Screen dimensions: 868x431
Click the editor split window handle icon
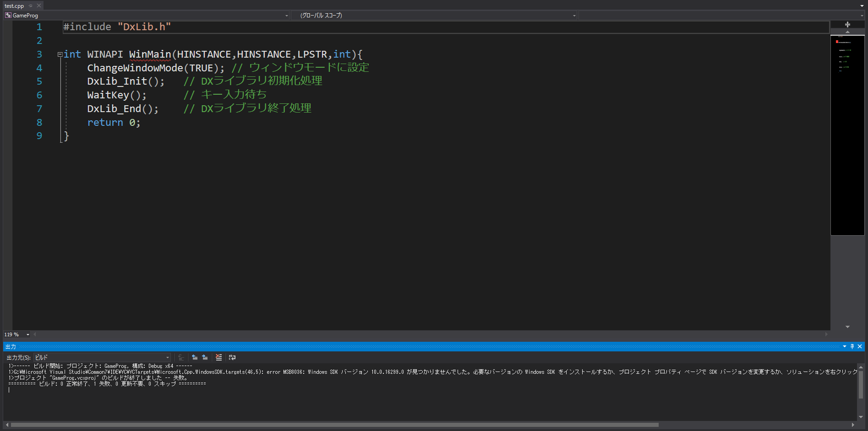coord(847,24)
